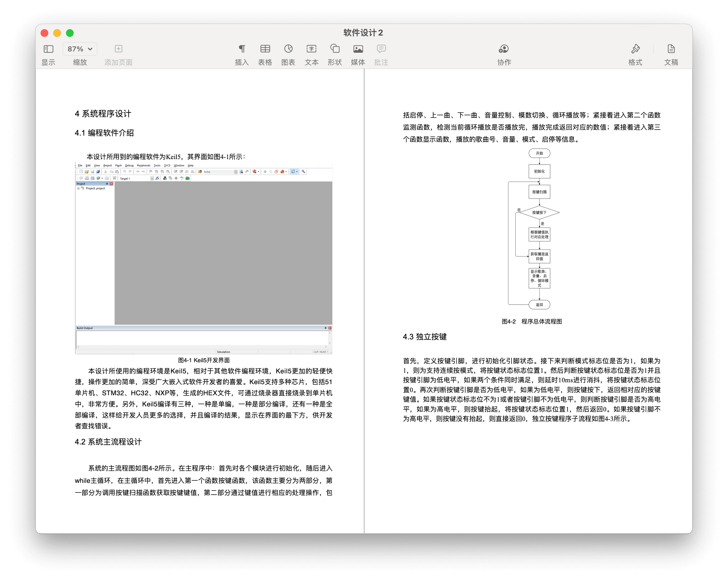728x581 pixels.
Task: Open the 显示 view sidebar menu
Action: (x=48, y=49)
